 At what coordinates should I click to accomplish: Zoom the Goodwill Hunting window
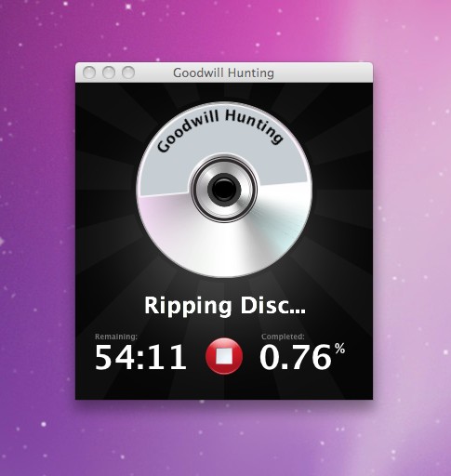point(128,73)
